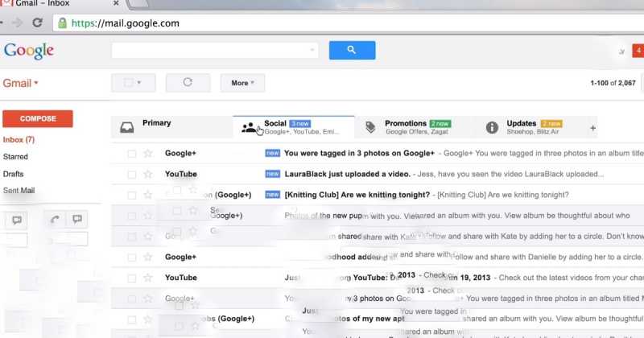Viewport: 644px width, 338px height.
Task: Open the Starred folder link
Action: coord(15,157)
